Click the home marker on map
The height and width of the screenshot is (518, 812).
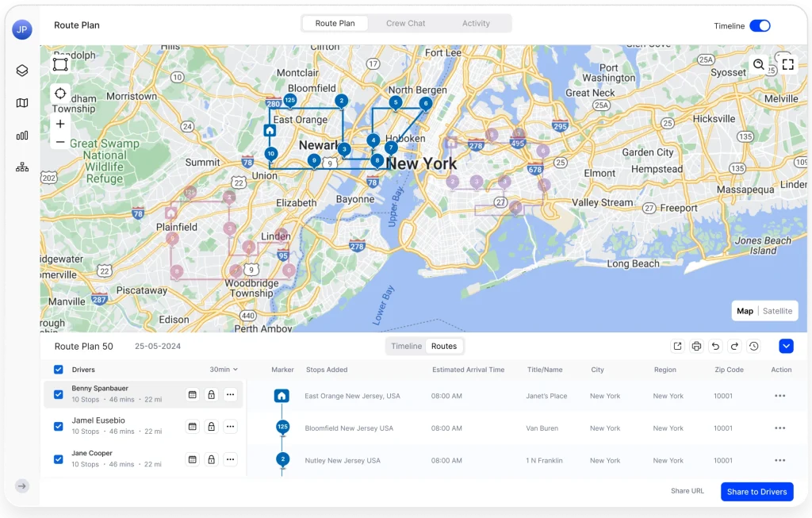pyautogui.click(x=270, y=130)
